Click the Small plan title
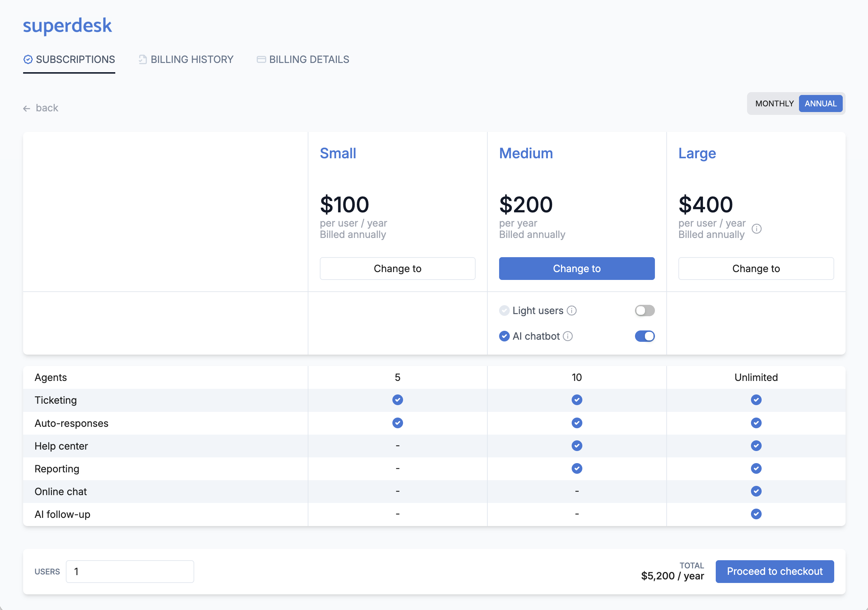868x610 pixels. [338, 153]
